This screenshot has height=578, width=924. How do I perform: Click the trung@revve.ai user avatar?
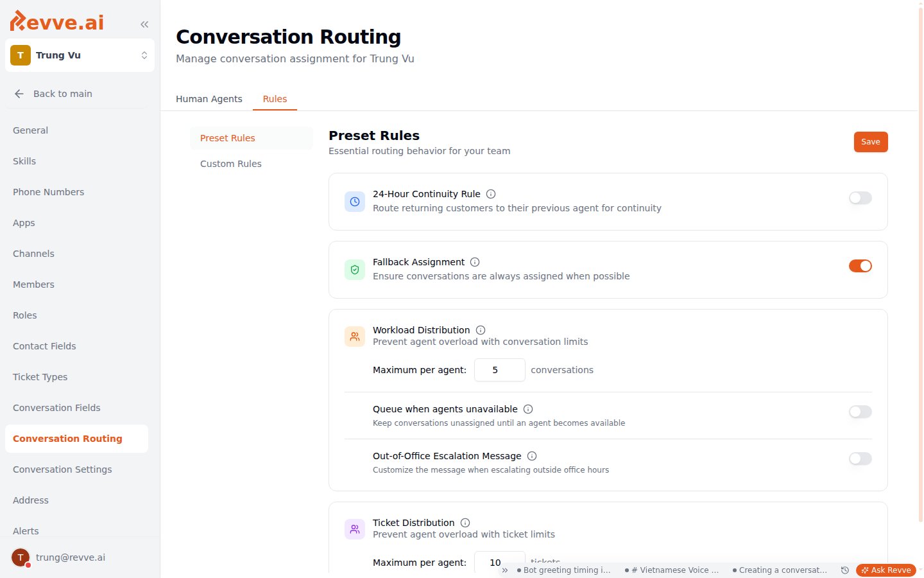[21, 557]
